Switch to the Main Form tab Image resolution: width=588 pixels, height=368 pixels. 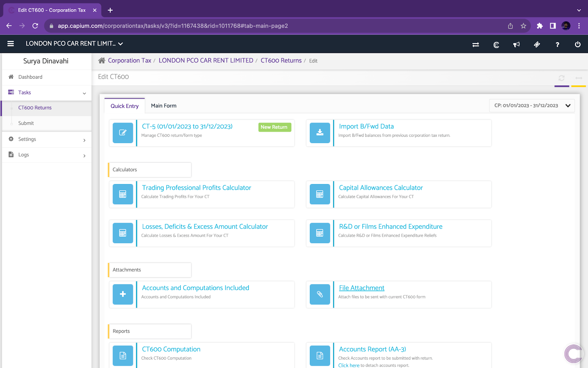pos(164,106)
